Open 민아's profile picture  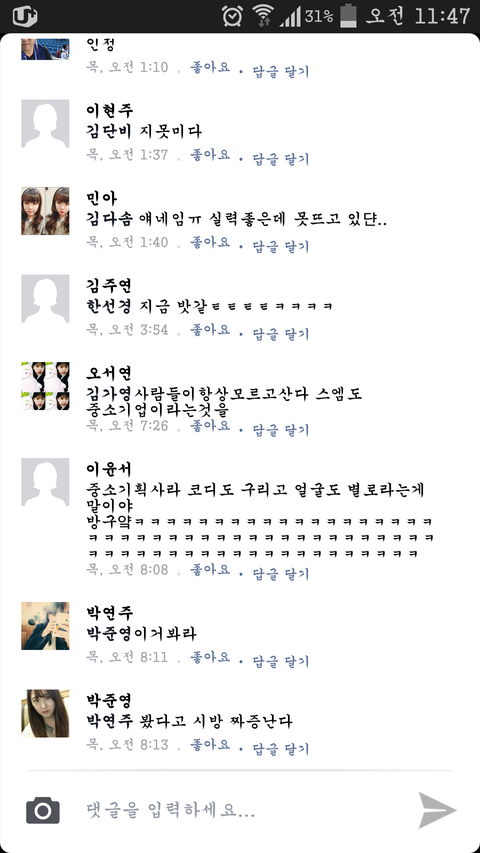[45, 211]
